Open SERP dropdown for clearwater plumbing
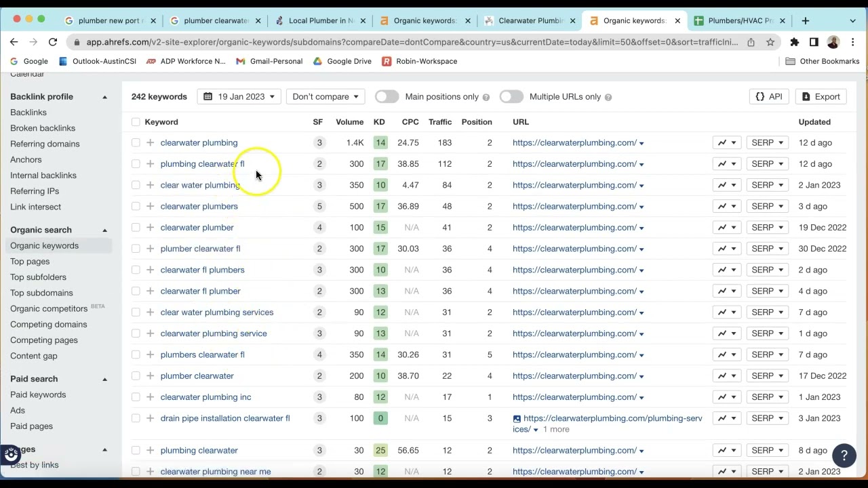868x488 pixels. (767, 143)
